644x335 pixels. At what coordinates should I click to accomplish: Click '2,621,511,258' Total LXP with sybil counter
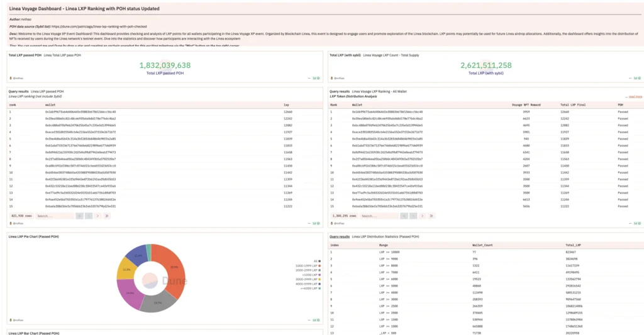tap(486, 65)
